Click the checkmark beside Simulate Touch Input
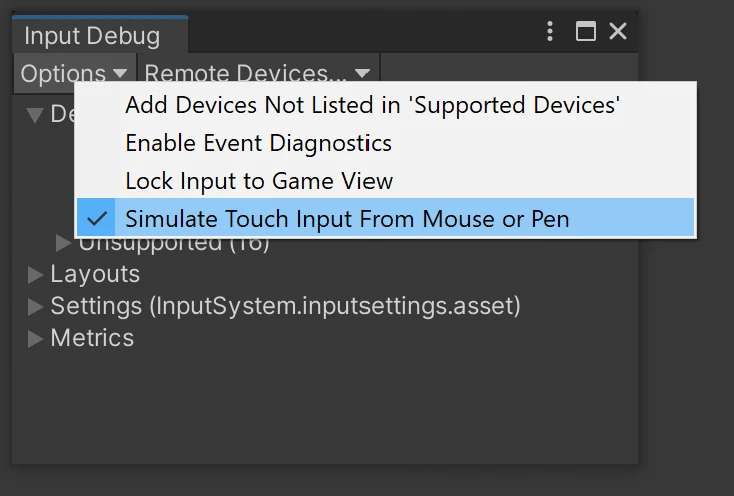 pyautogui.click(x=98, y=218)
